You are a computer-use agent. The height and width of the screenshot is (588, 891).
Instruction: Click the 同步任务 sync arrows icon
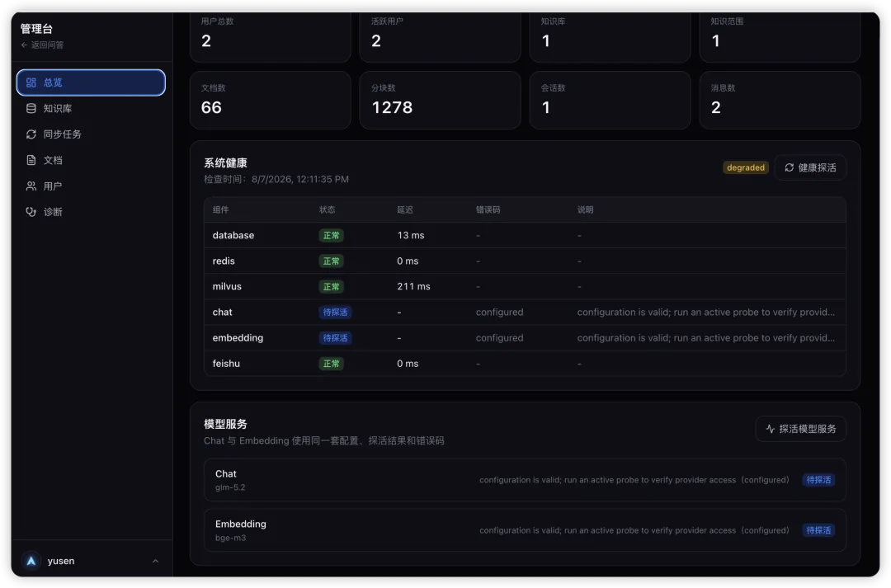pyautogui.click(x=31, y=134)
